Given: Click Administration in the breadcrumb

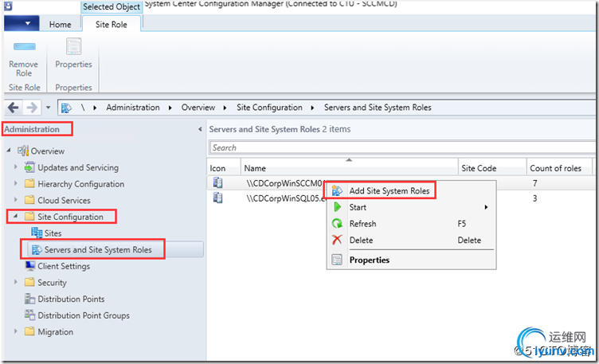Looking at the screenshot, I should click(133, 108).
